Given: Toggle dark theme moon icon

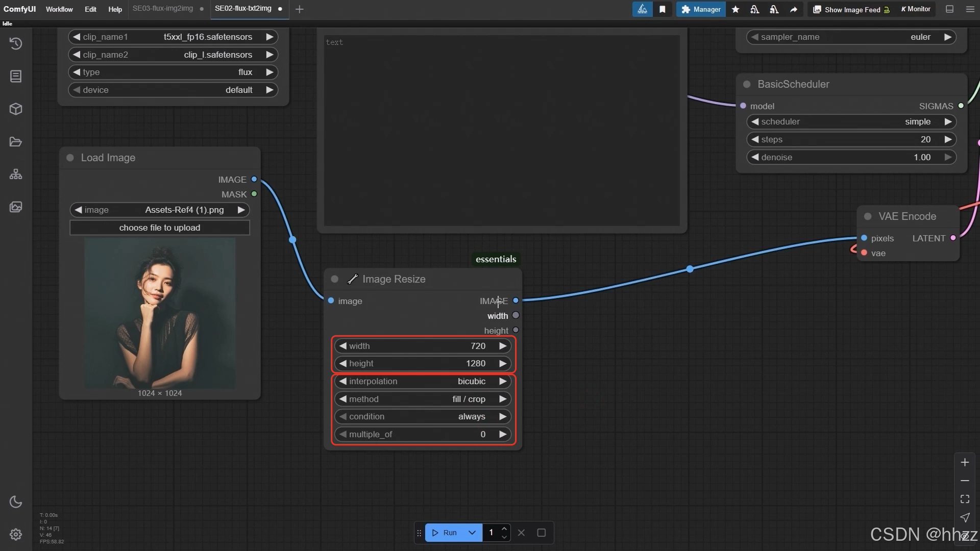Looking at the screenshot, I should point(16,502).
